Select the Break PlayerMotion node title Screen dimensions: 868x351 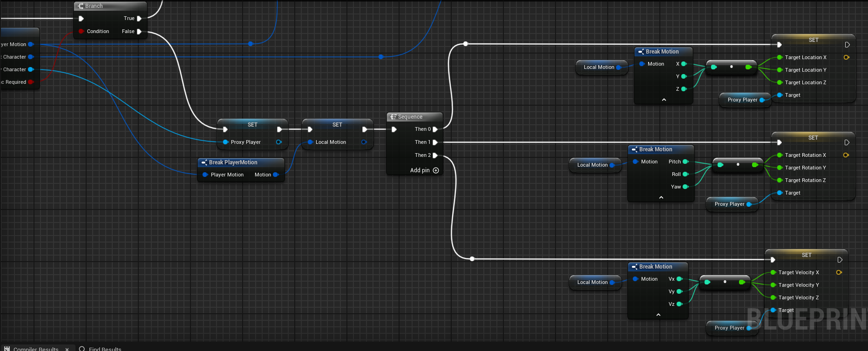pyautogui.click(x=233, y=162)
